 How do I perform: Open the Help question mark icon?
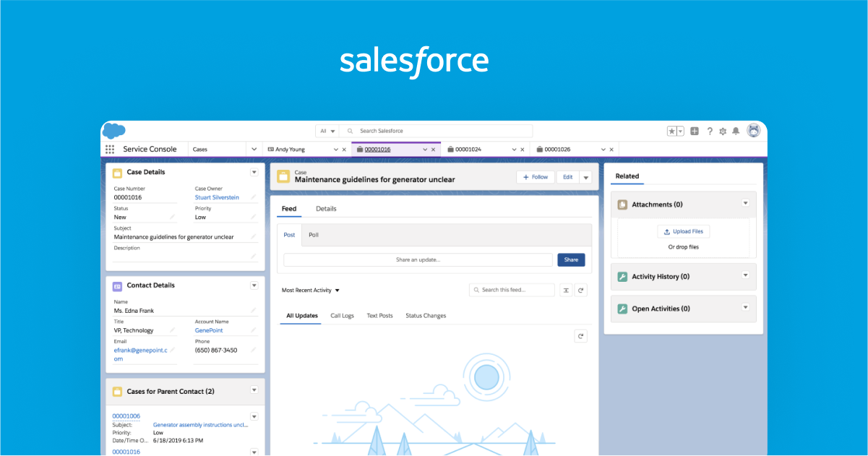[x=710, y=131]
